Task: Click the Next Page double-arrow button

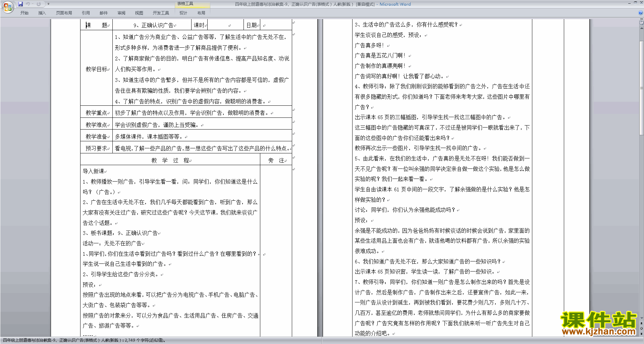Action: coord(642,334)
